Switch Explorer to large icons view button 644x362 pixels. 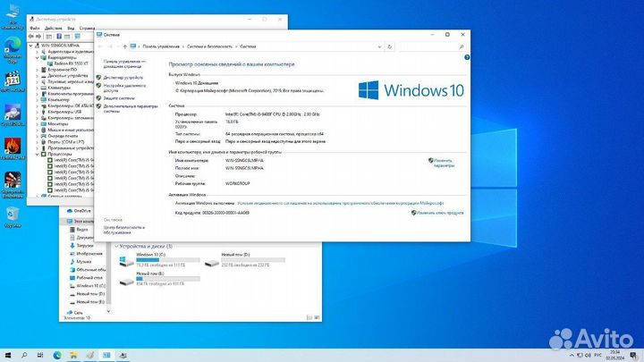click(x=317, y=317)
